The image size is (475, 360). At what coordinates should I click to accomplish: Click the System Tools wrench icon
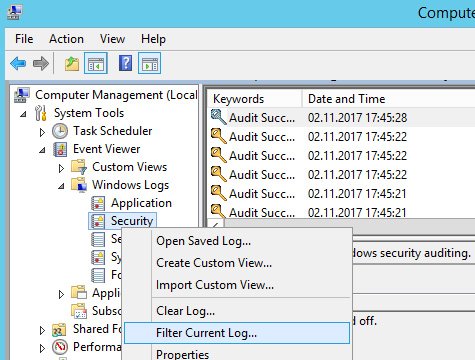(x=41, y=113)
